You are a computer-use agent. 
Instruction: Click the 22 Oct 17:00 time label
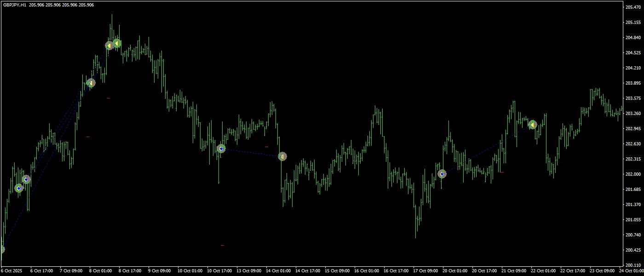tap(572, 271)
